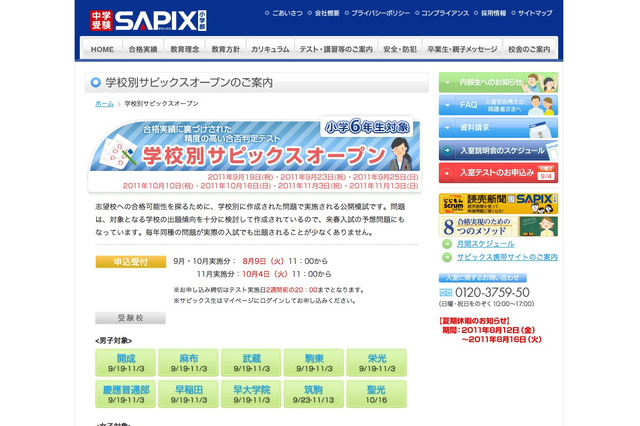Viewport: 640px width, 426px height.
Task: Click the 受験校 gray label
Action: tap(131, 318)
